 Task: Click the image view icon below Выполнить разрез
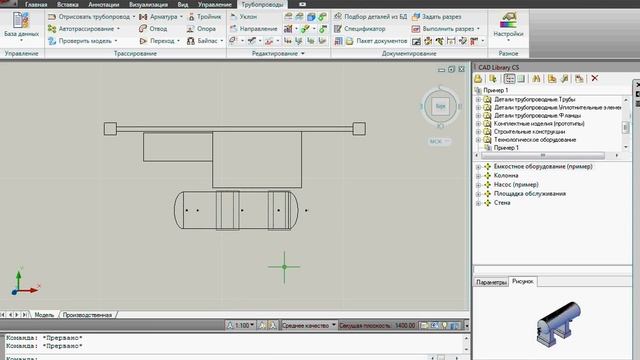[x=416, y=41]
